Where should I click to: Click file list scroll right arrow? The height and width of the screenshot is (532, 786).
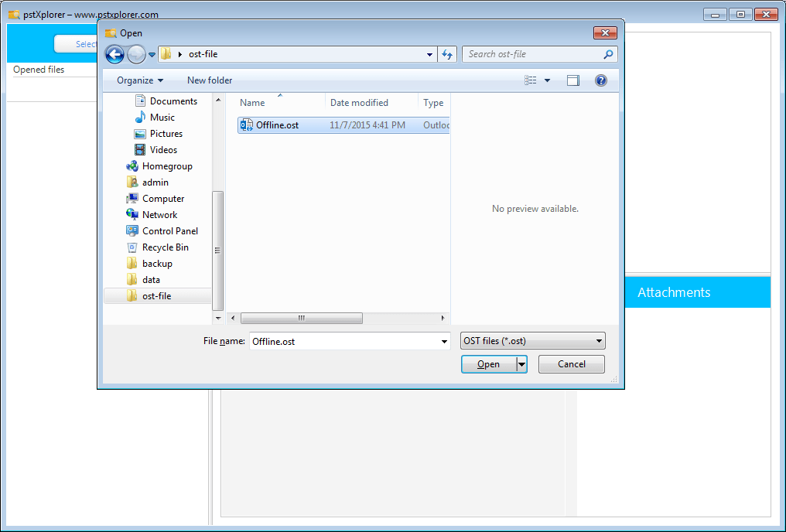pyautogui.click(x=443, y=318)
